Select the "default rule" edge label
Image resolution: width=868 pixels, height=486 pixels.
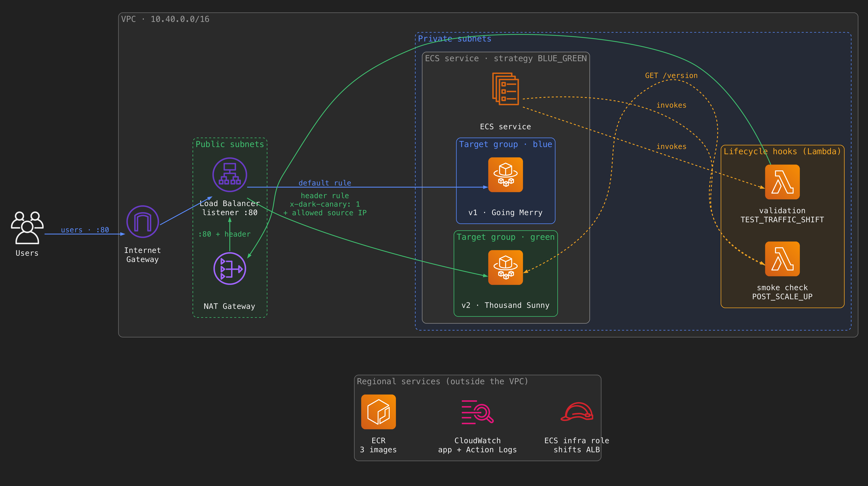pyautogui.click(x=325, y=183)
